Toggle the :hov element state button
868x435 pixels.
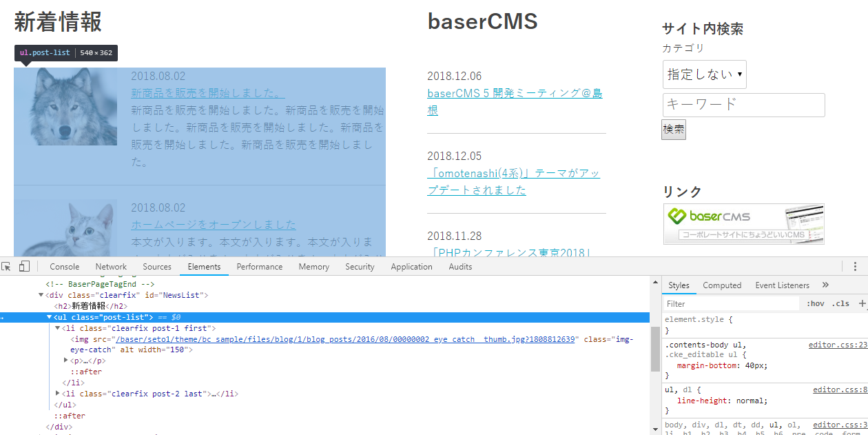pyautogui.click(x=816, y=303)
